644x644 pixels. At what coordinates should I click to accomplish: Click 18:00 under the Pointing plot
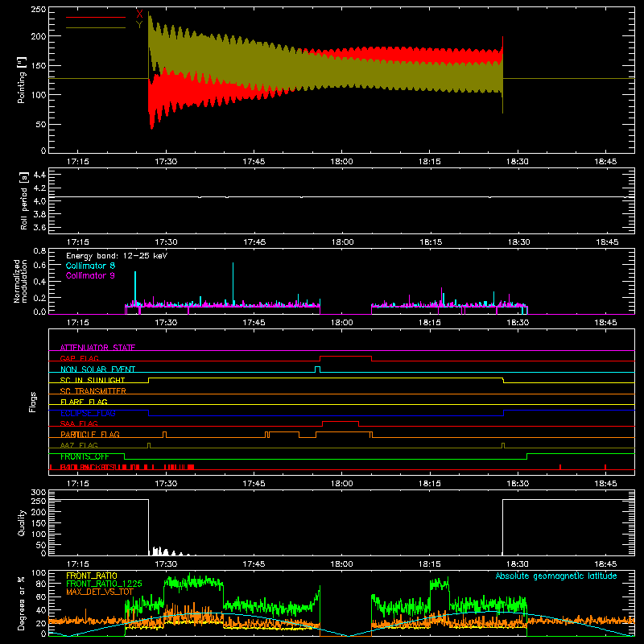(x=341, y=162)
